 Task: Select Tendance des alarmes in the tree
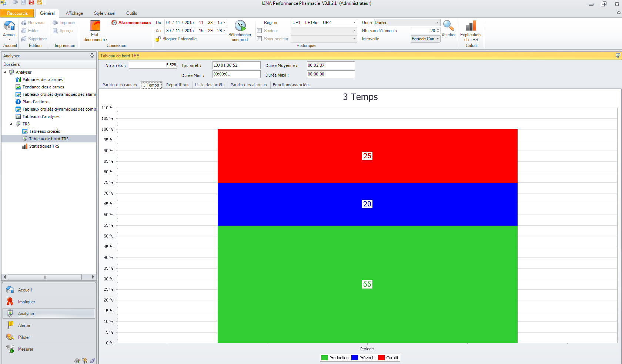pos(43,87)
